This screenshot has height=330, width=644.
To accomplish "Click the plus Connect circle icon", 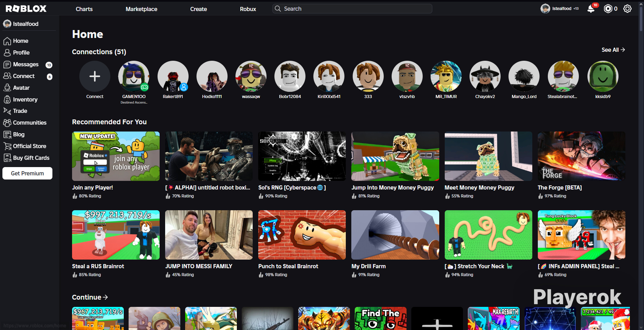I will (95, 76).
